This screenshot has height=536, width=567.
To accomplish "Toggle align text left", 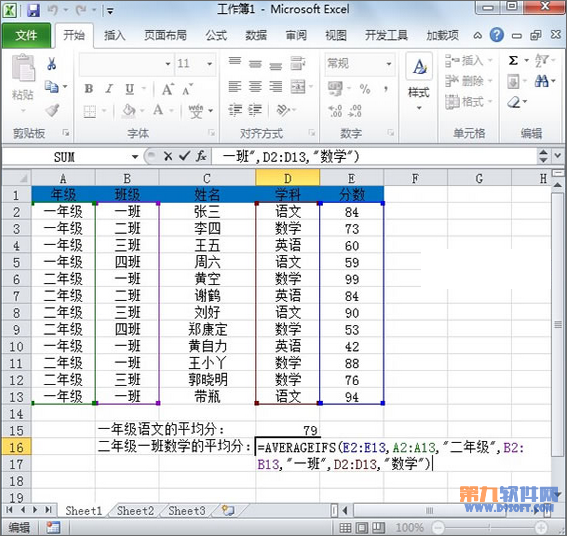I will tap(235, 87).
